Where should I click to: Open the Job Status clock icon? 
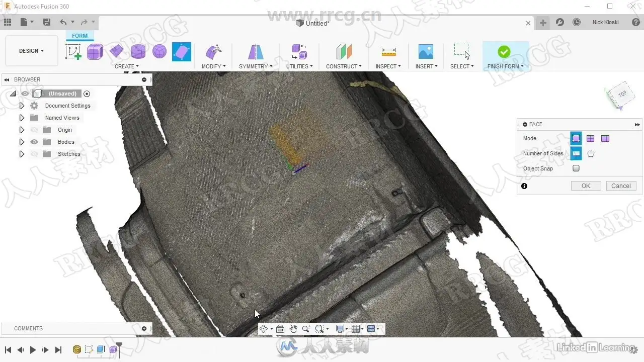(x=577, y=22)
